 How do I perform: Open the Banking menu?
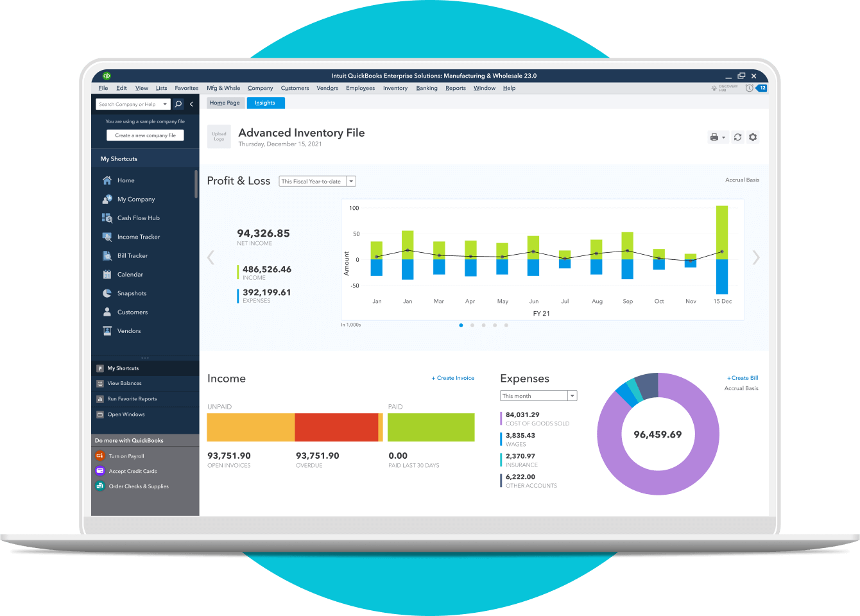click(427, 88)
